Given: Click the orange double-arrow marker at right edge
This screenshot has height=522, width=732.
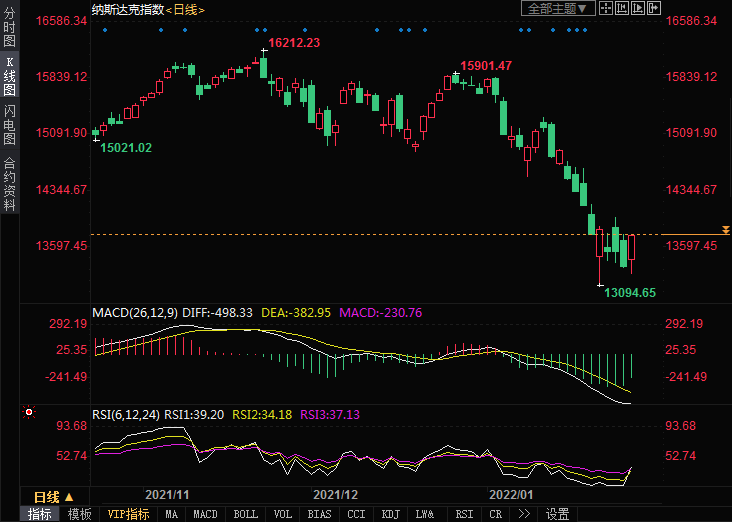Looking at the screenshot, I should click(726, 231).
